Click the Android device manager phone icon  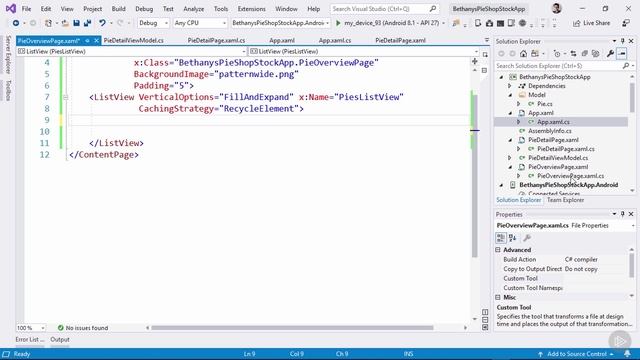coord(478,23)
